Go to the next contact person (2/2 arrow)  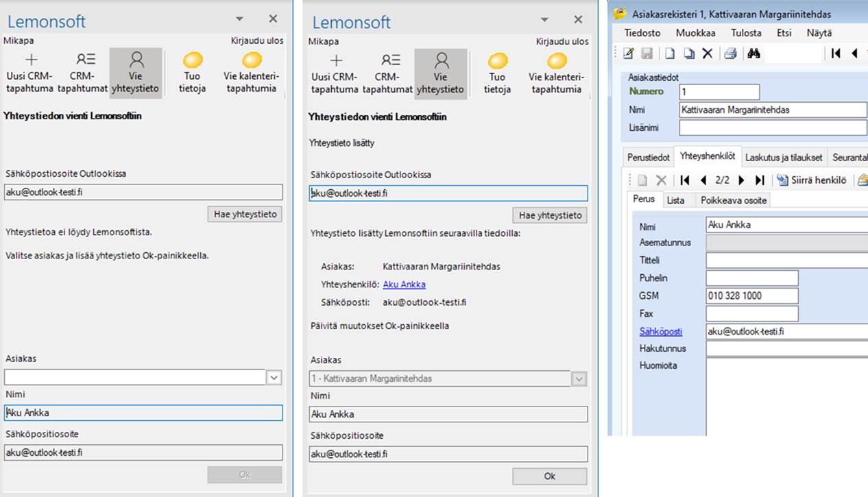[740, 180]
